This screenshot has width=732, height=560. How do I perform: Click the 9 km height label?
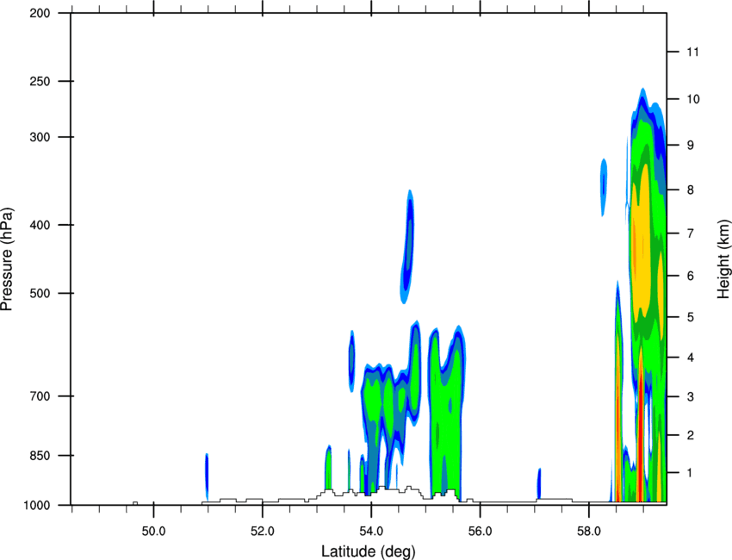pyautogui.click(x=690, y=146)
